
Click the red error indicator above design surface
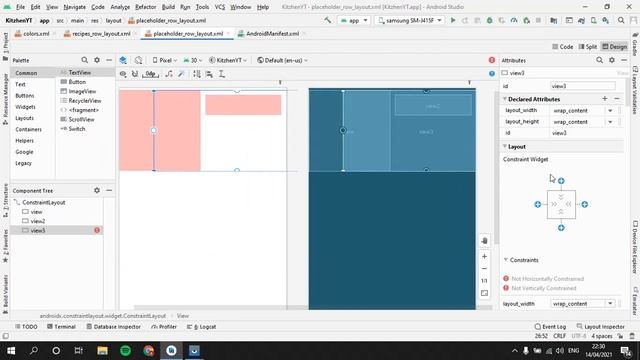click(492, 60)
